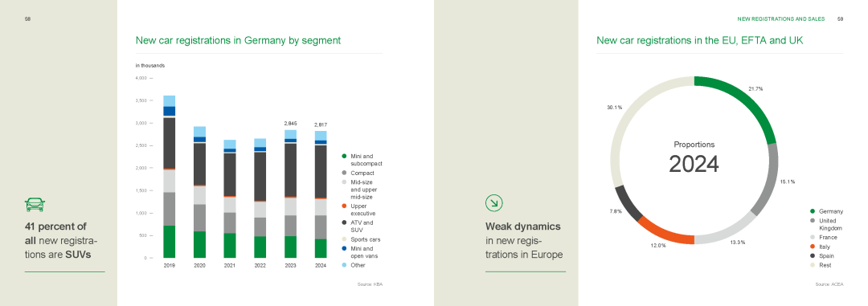Screen dimensions: 868x306
Task: Click the dark blue Mini and open vans legend dot
Action: (344, 249)
